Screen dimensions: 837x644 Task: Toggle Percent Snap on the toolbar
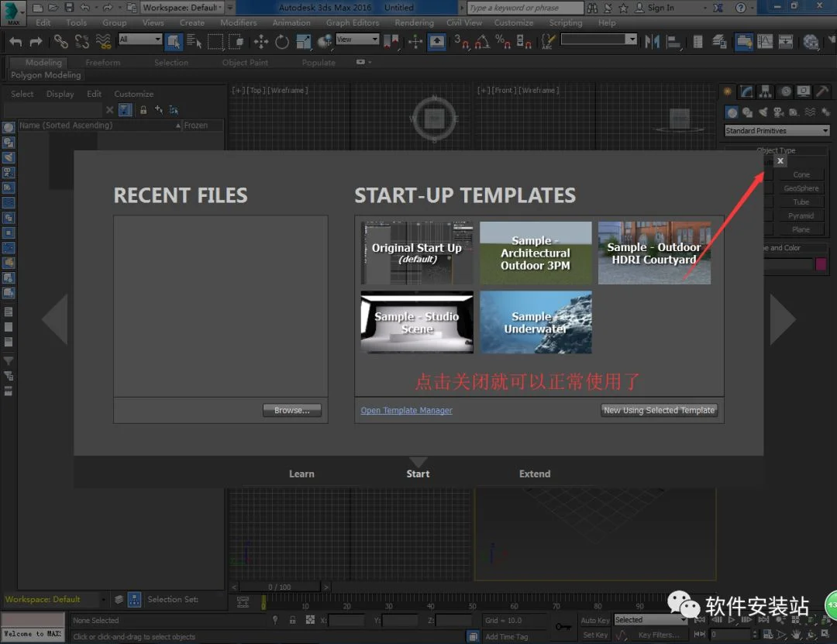(x=503, y=41)
